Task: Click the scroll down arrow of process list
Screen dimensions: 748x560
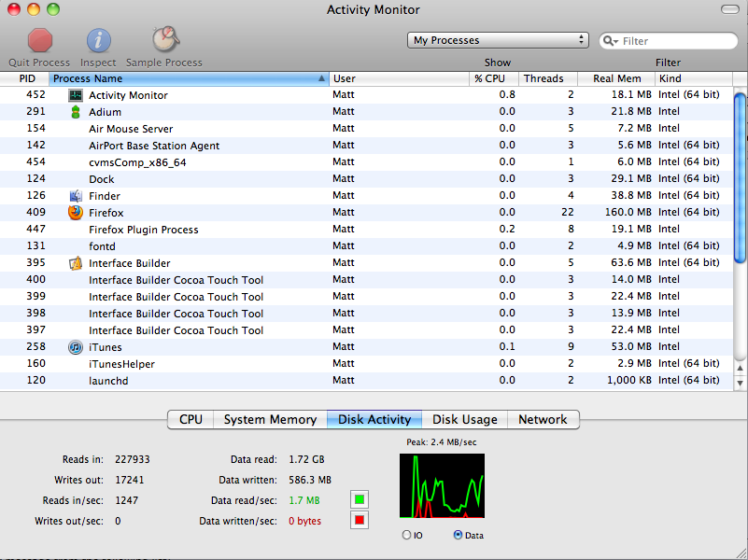Action: [x=740, y=383]
